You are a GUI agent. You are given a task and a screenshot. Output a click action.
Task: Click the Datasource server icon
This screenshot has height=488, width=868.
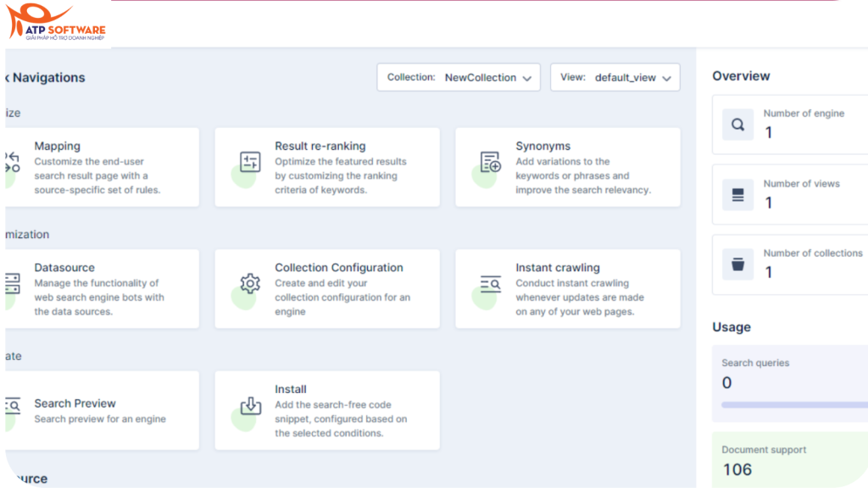[x=12, y=284]
